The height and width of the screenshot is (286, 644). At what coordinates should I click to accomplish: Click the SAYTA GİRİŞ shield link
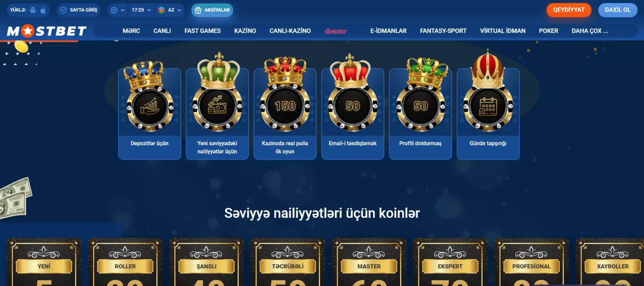[x=78, y=10]
